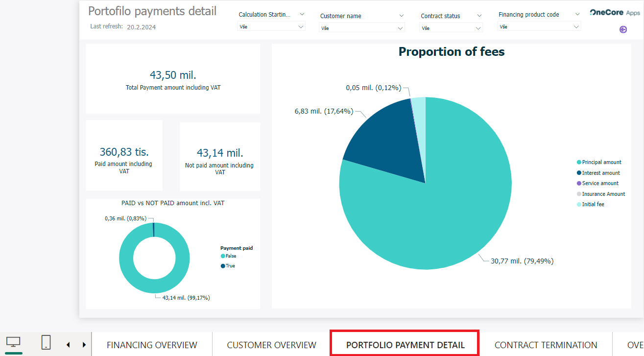The width and height of the screenshot is (644, 356).
Task: Select the Portfolio Payment Detail page
Action: coord(405,345)
